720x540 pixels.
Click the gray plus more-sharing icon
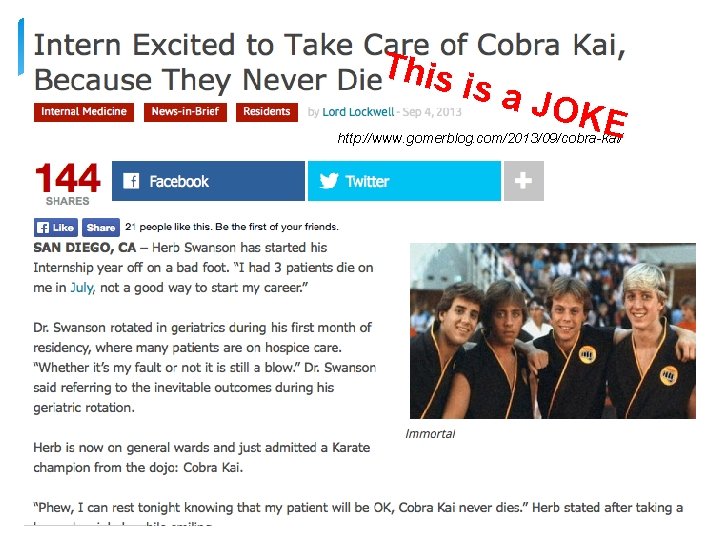(523, 181)
